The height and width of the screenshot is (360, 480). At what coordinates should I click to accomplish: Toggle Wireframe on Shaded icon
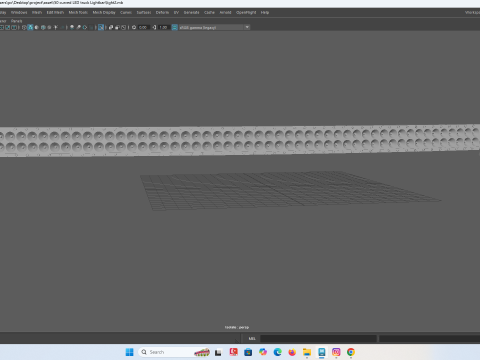pyautogui.click(x=43, y=27)
